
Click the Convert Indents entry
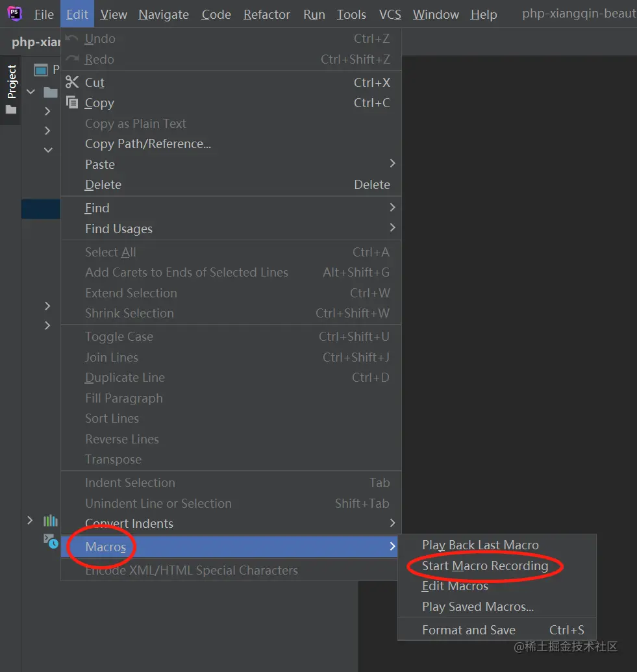pos(231,523)
